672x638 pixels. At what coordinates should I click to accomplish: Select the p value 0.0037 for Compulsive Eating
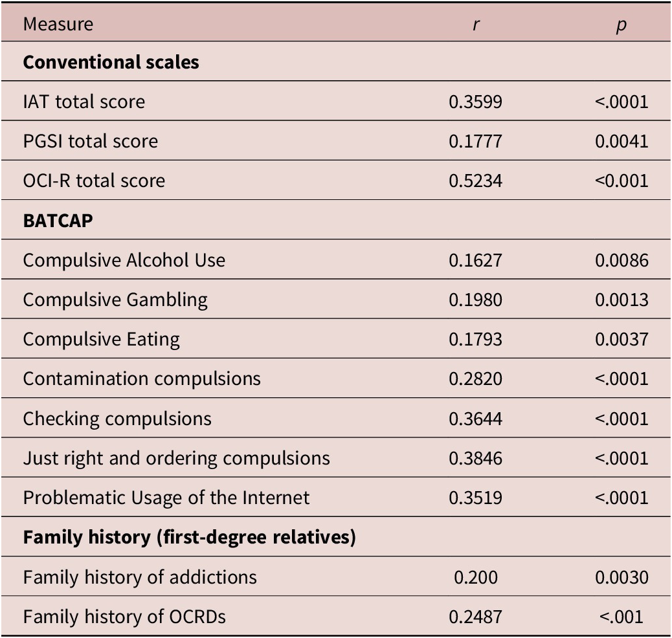click(622, 339)
